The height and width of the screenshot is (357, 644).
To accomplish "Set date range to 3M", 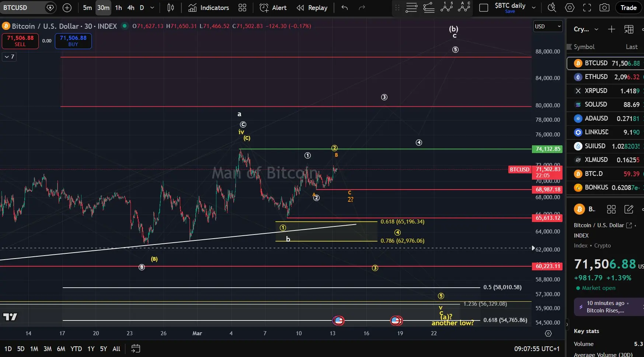I will pos(48,349).
